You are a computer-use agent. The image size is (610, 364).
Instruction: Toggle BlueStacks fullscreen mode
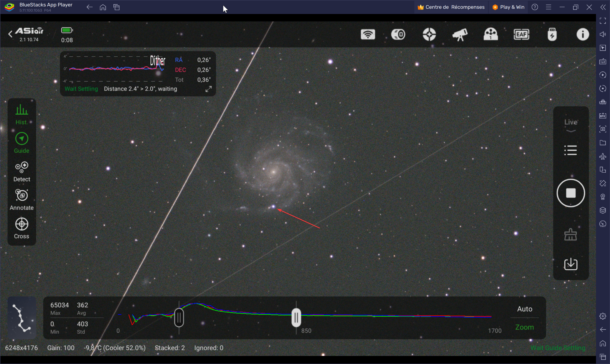tap(603, 21)
